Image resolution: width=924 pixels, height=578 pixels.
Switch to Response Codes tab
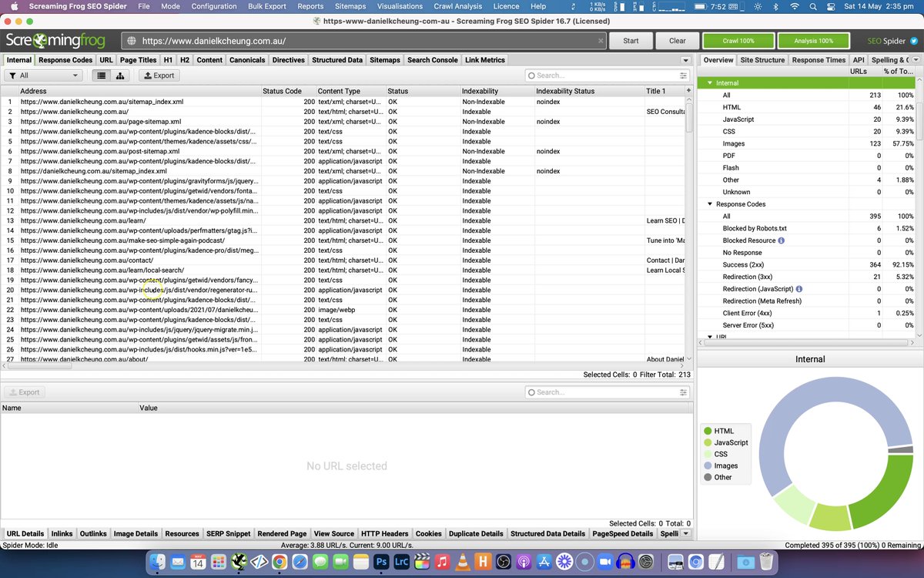click(65, 60)
